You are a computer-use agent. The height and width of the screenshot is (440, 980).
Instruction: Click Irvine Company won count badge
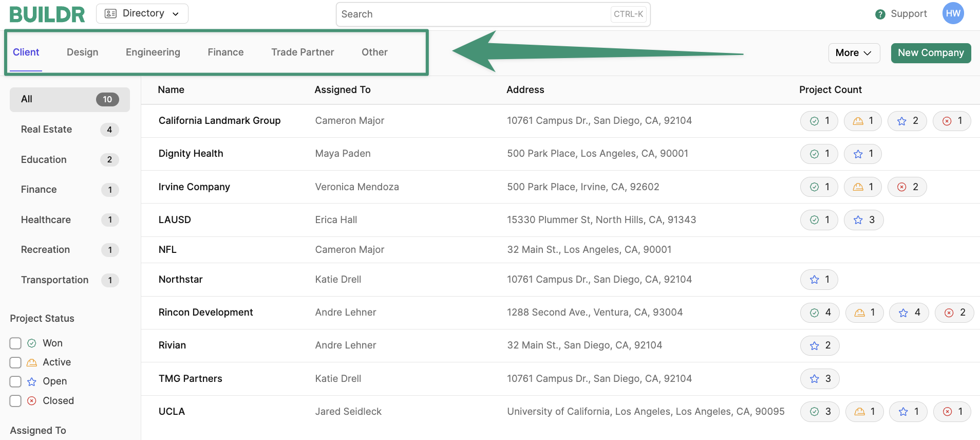coord(819,187)
